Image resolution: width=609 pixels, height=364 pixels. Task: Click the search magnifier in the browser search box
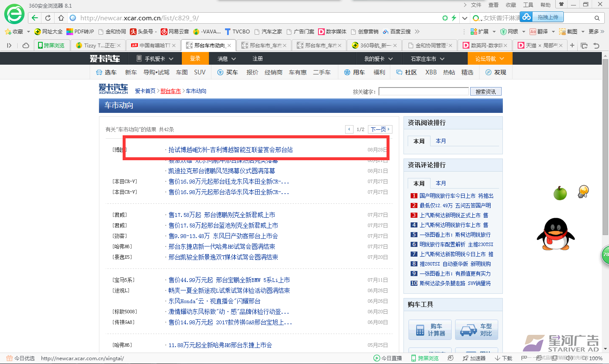[x=597, y=18]
